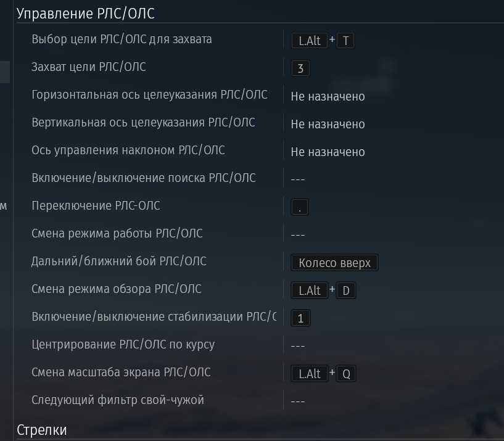Select the 'Захват цели РЛС/ОЛС' row label
The image size is (504, 441).
[88, 67]
